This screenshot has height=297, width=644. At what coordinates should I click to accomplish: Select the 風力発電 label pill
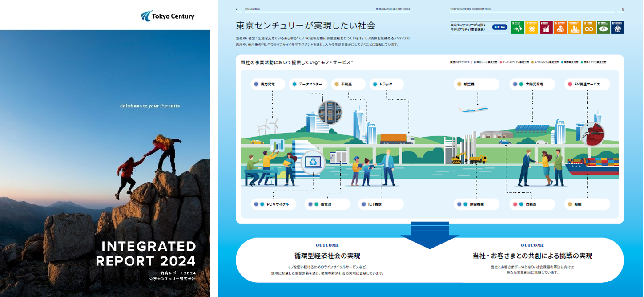[x=267, y=84]
